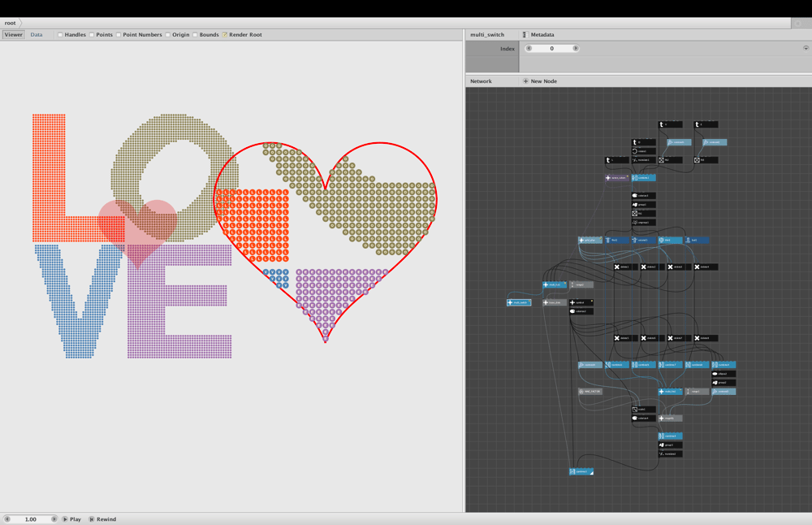Switch to the Viewer tab
Screen dimensions: 812x525
[14, 35]
